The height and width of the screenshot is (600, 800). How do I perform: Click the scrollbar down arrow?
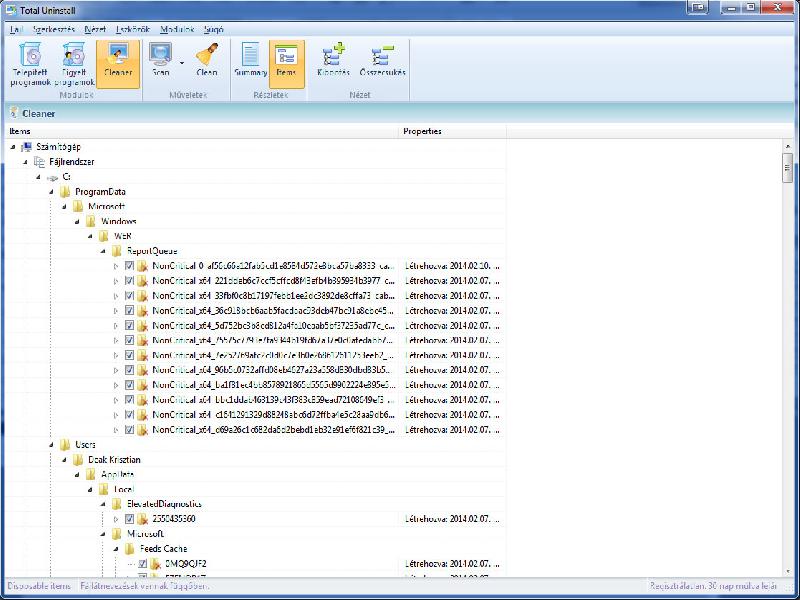click(x=787, y=571)
